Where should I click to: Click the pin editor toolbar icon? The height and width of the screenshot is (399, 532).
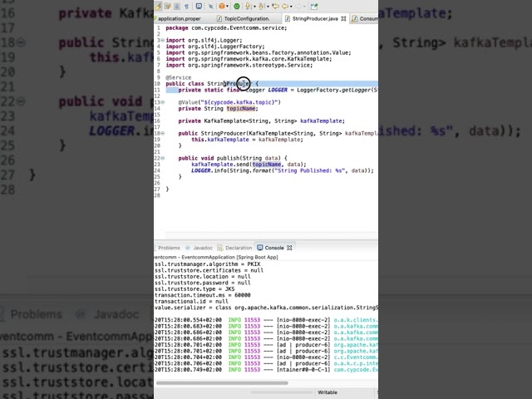pyautogui.click(x=314, y=7)
